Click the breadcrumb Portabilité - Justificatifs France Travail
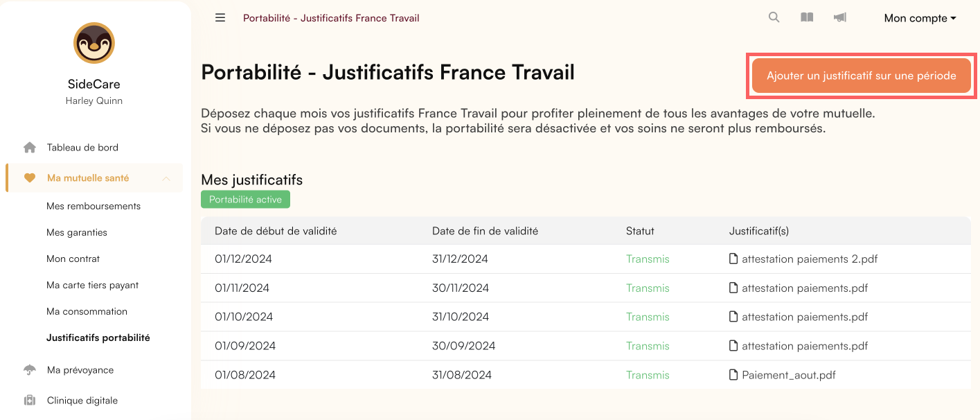This screenshot has height=420, width=980. [x=331, y=18]
